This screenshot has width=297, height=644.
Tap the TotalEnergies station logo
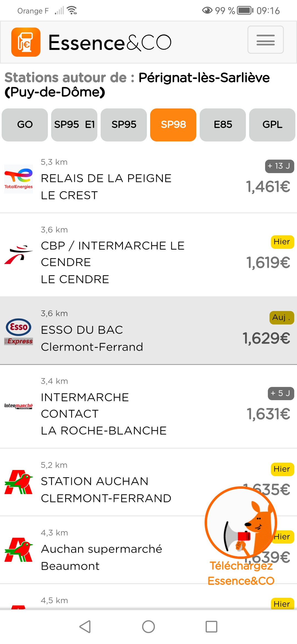pos(18,179)
